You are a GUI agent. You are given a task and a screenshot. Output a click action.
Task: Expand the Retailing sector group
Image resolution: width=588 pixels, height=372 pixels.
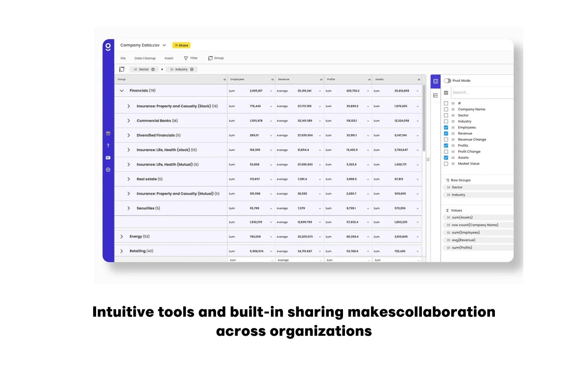point(122,251)
